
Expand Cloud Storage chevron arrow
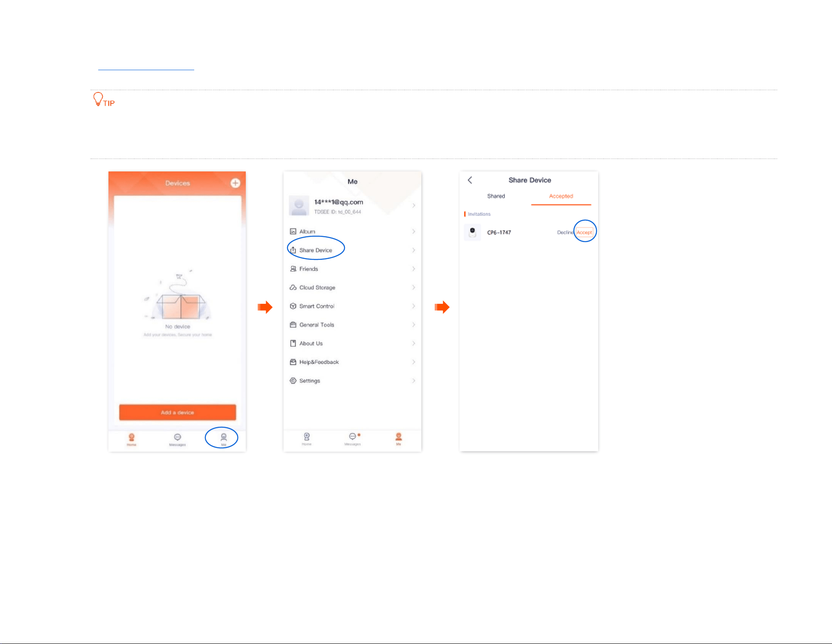[414, 287]
